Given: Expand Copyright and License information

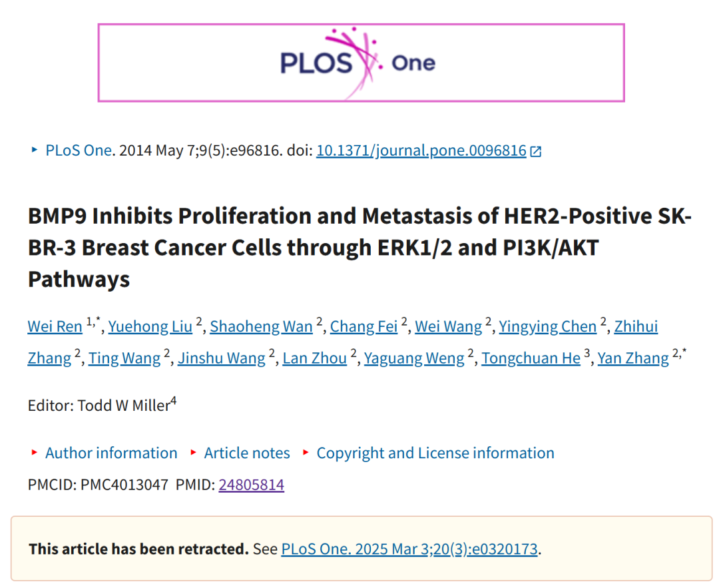Looking at the screenshot, I should coord(435,453).
